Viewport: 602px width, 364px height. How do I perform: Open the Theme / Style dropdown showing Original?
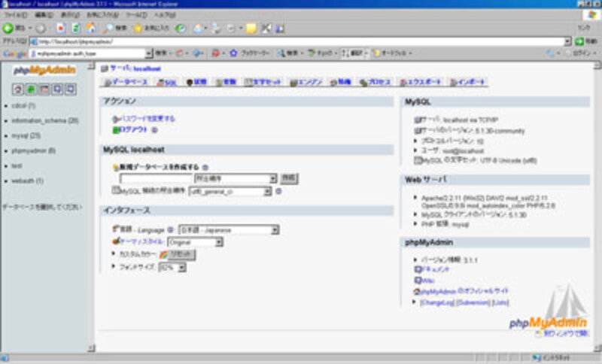pos(195,242)
